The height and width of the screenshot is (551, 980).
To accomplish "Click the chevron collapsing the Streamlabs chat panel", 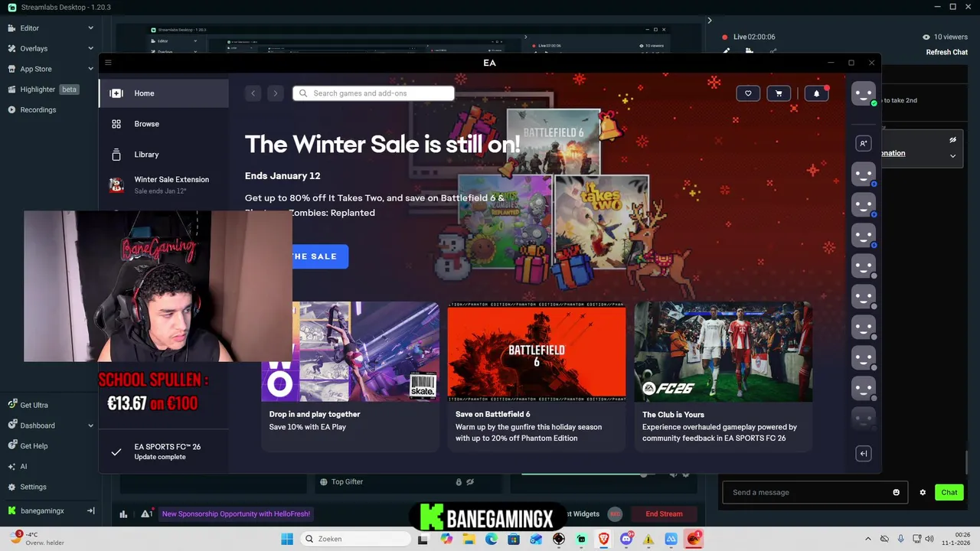I will (x=709, y=21).
